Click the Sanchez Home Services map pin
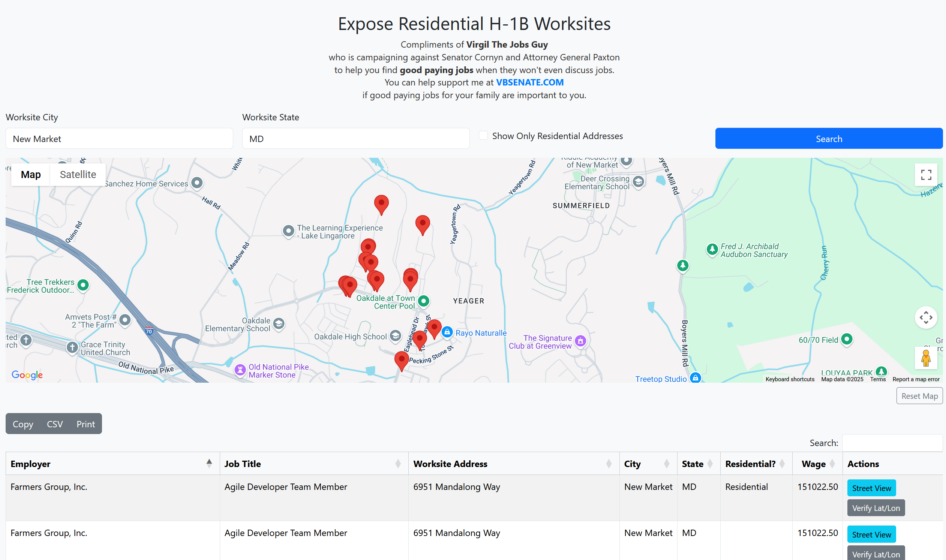Viewport: 946px width, 560px height. click(x=197, y=183)
